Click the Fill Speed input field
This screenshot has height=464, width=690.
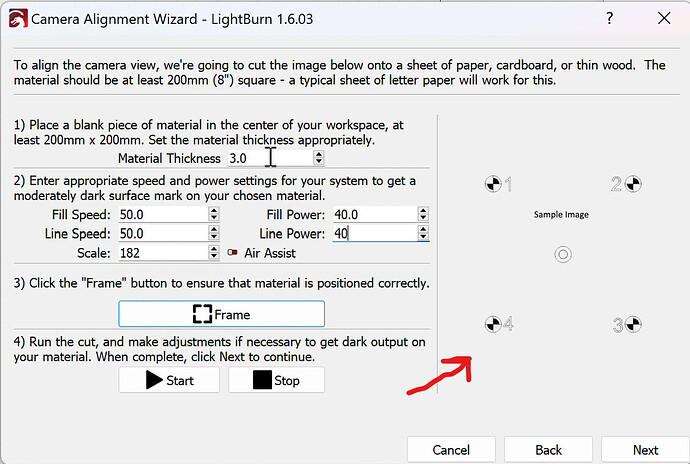163,214
